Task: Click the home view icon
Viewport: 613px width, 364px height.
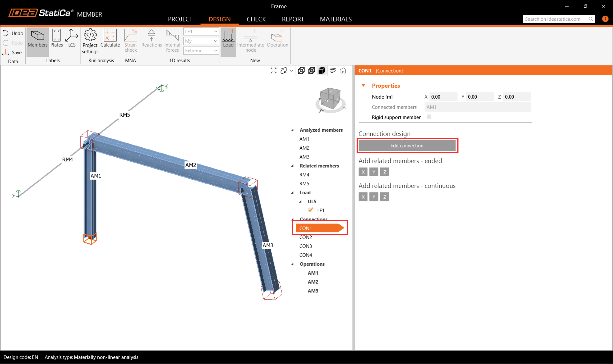Action: point(343,71)
